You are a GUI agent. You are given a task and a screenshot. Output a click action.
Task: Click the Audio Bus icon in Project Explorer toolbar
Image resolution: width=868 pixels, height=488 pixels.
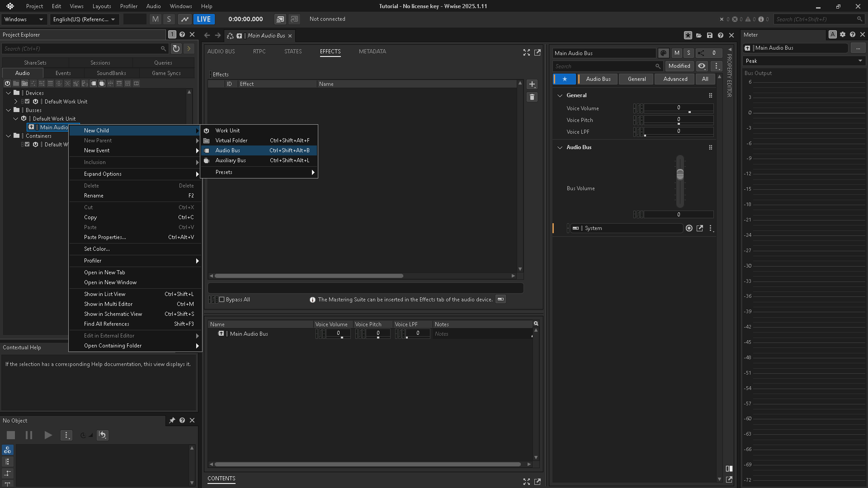coord(93,83)
